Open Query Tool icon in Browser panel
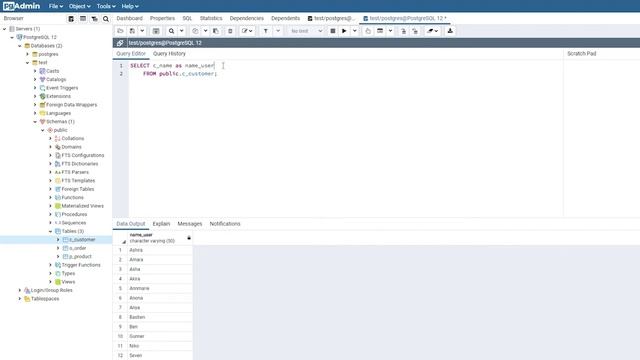Screen dimensions: 640x360 (71, 19)
